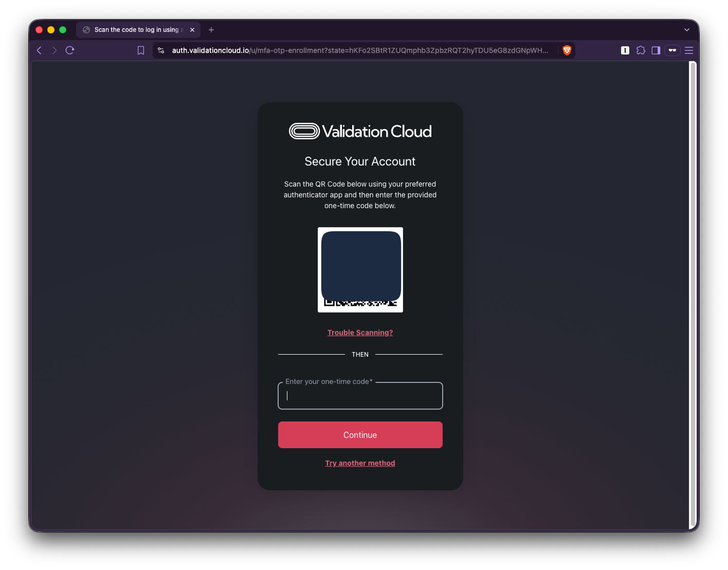Click the Validation Cloud logo
The image size is (728, 570).
coord(360,132)
